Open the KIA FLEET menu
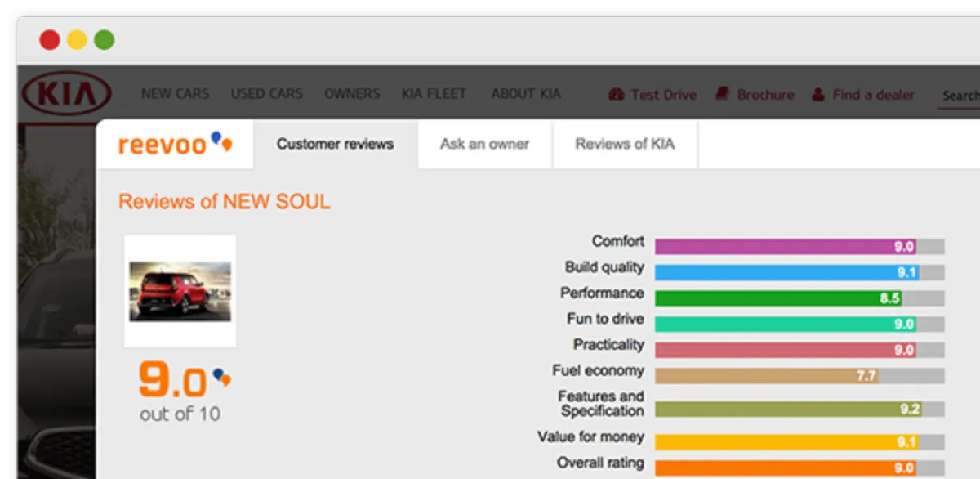Screen dimensions: 980x479 click(434, 94)
